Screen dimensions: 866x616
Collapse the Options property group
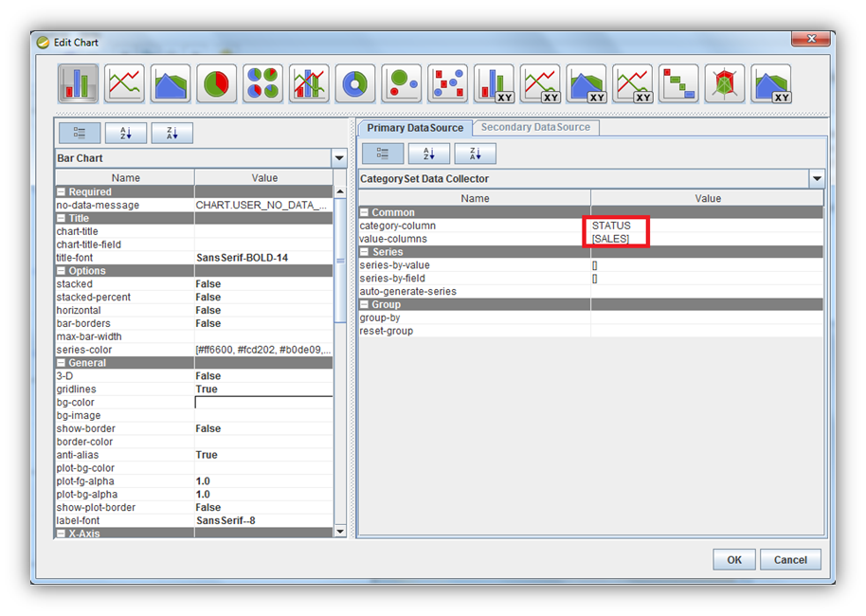point(62,271)
